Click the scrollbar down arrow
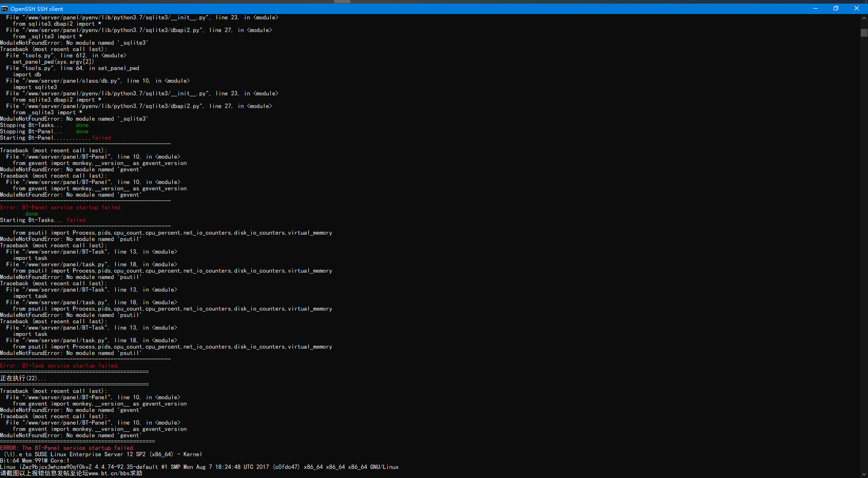Image resolution: width=868 pixels, height=478 pixels. (864, 474)
